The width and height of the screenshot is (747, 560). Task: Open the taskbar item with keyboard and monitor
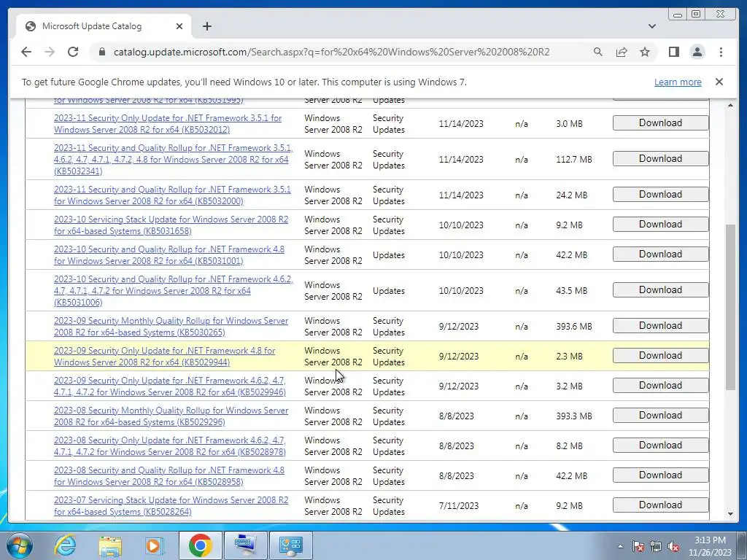(246, 545)
